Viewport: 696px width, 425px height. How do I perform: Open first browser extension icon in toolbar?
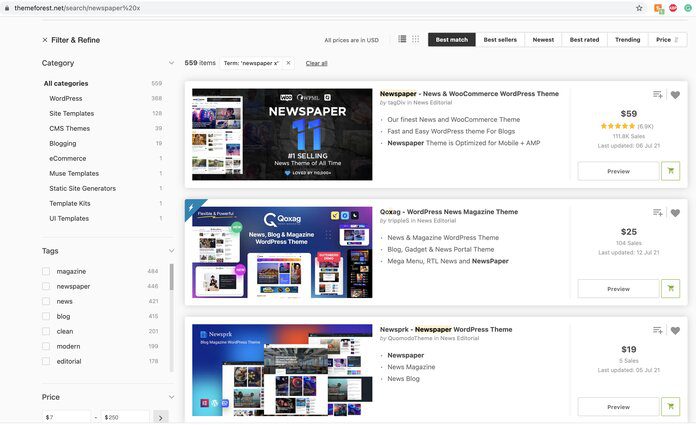[659, 8]
